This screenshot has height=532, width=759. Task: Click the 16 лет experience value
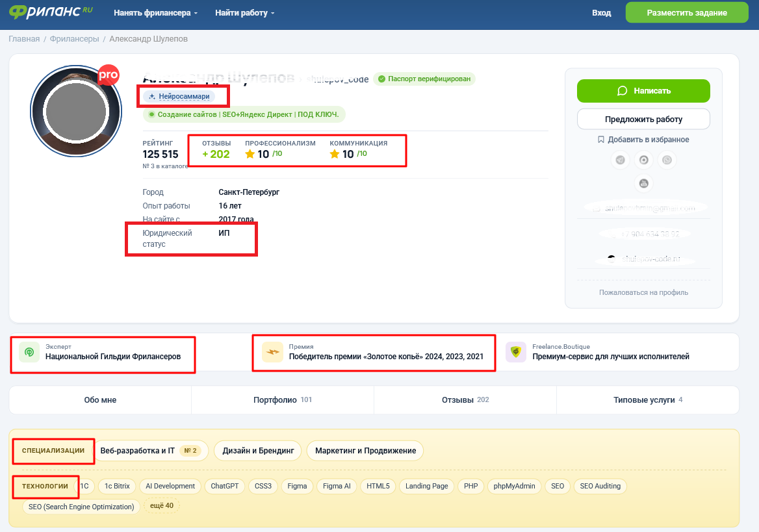point(230,206)
